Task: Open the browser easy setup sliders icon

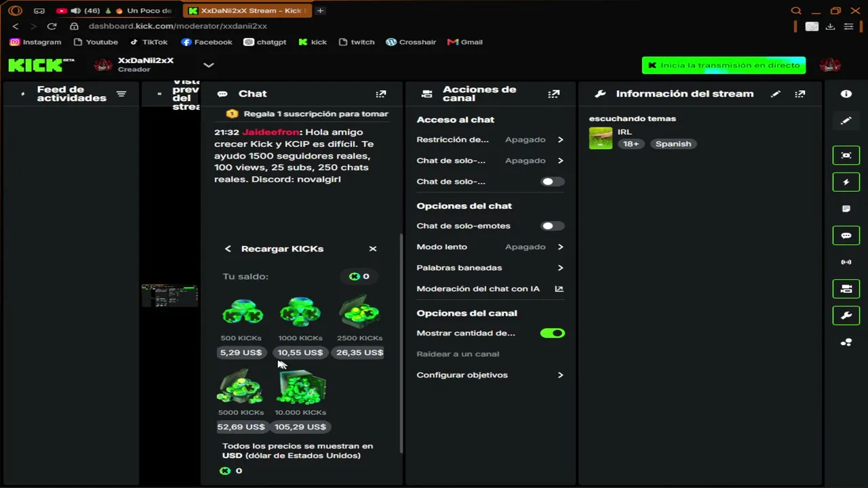Action: tap(848, 26)
